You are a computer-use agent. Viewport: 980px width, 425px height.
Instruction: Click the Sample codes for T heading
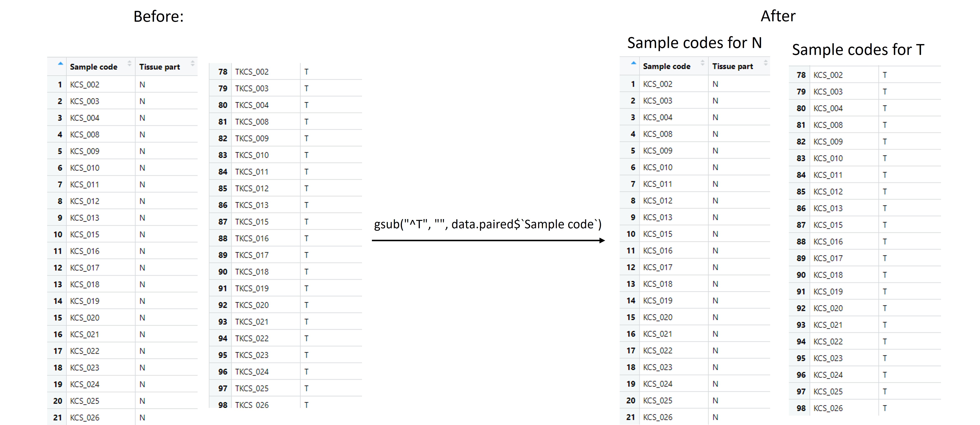(x=858, y=49)
